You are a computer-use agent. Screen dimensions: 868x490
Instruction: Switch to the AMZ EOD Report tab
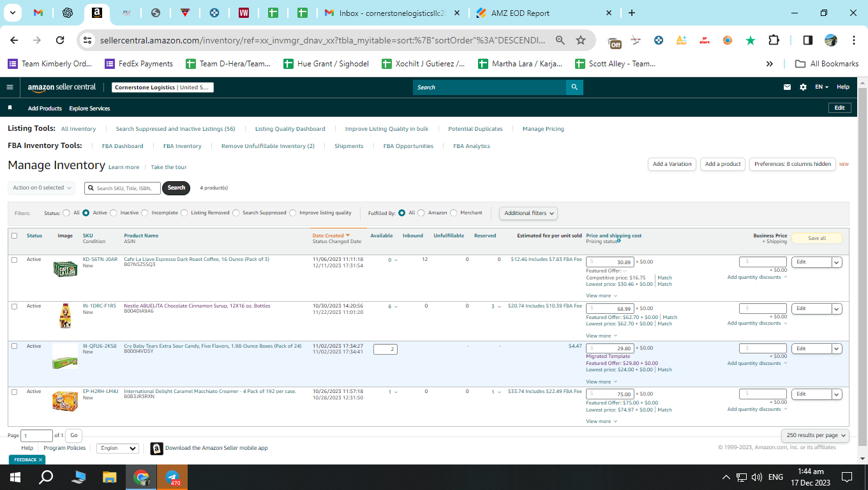tap(544, 13)
